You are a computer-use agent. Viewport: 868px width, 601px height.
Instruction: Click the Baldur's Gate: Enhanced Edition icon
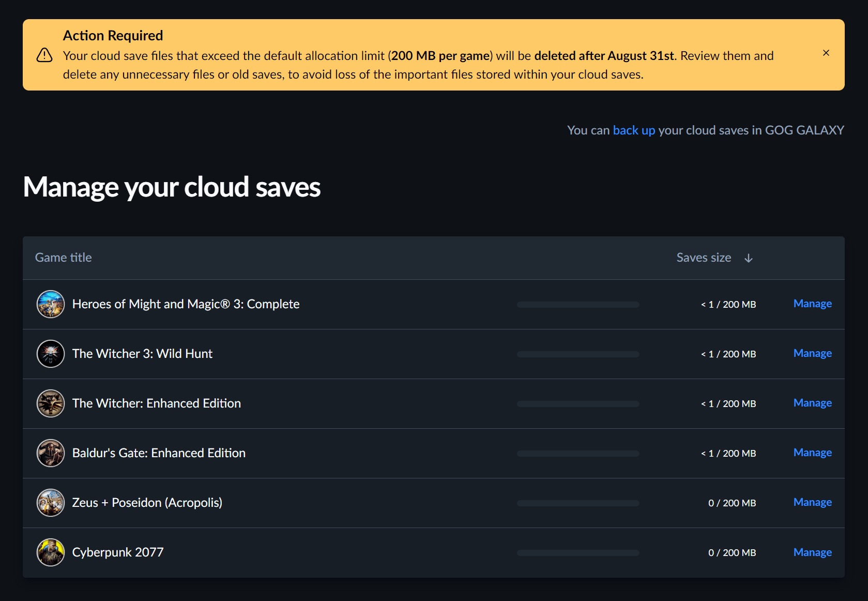click(x=51, y=453)
